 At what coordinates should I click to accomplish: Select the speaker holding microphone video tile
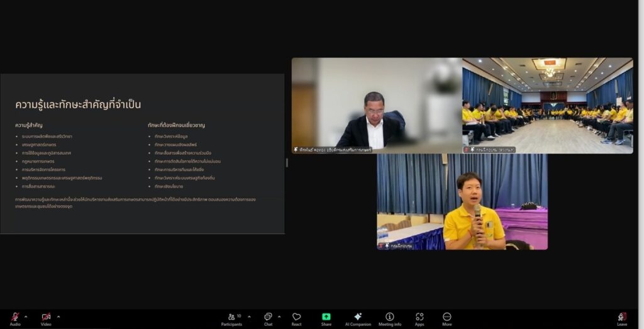point(462,201)
